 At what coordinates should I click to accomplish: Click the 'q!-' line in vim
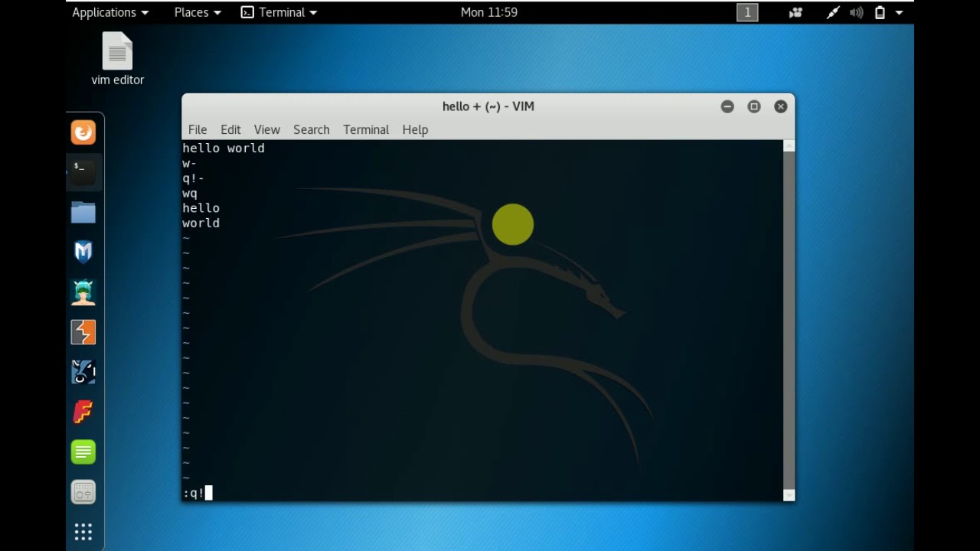(x=193, y=178)
